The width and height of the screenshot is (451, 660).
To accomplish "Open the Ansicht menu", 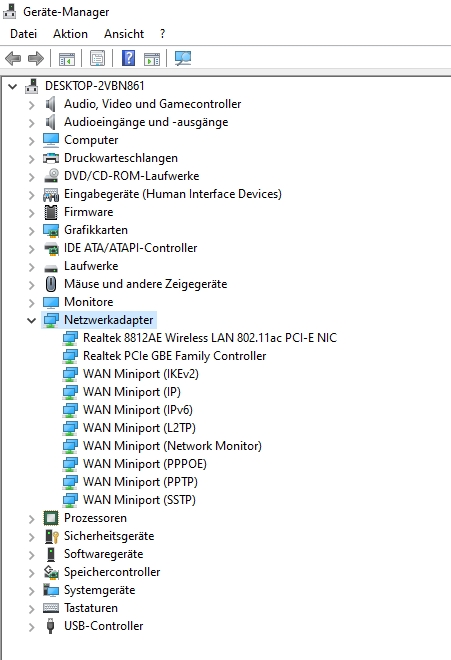I will 124,34.
